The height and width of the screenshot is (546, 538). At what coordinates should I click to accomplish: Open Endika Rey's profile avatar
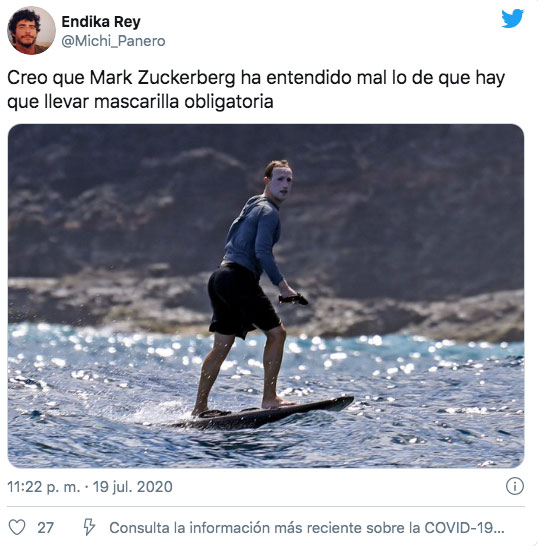(31, 30)
